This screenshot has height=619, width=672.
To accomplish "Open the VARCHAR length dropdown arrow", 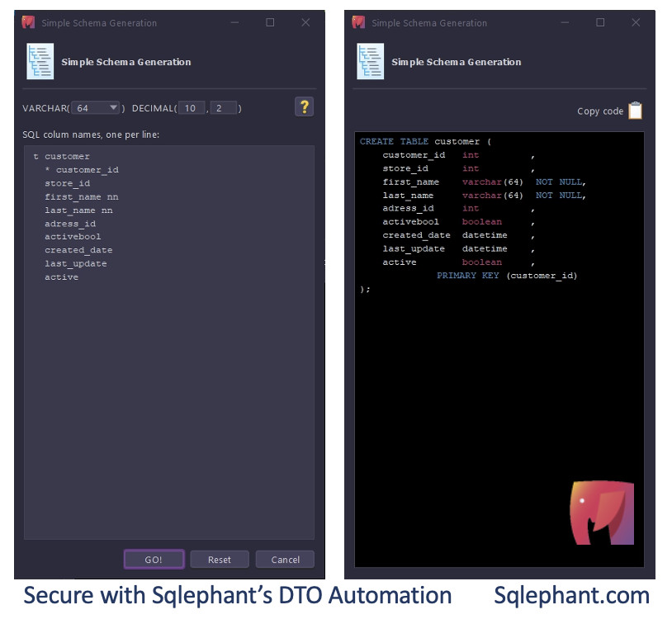I will (x=113, y=107).
